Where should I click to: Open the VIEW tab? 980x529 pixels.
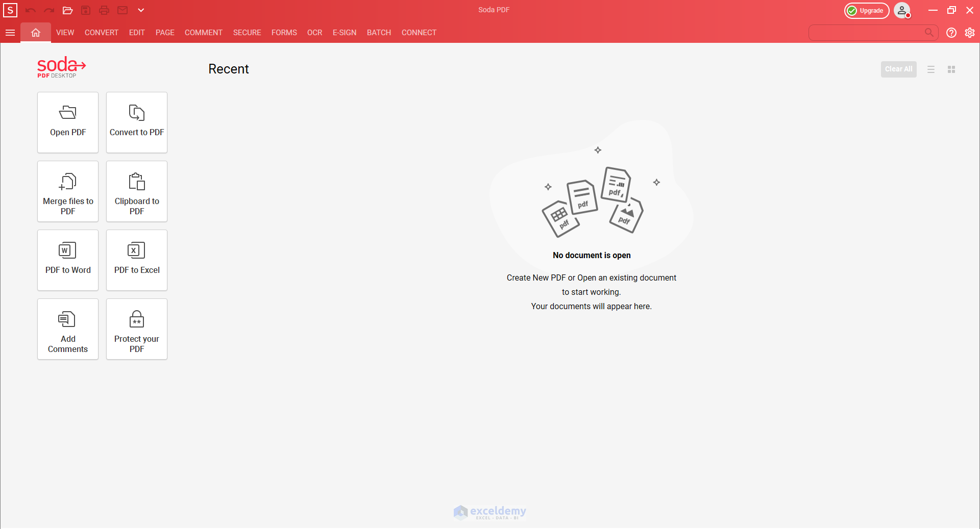[x=65, y=33]
